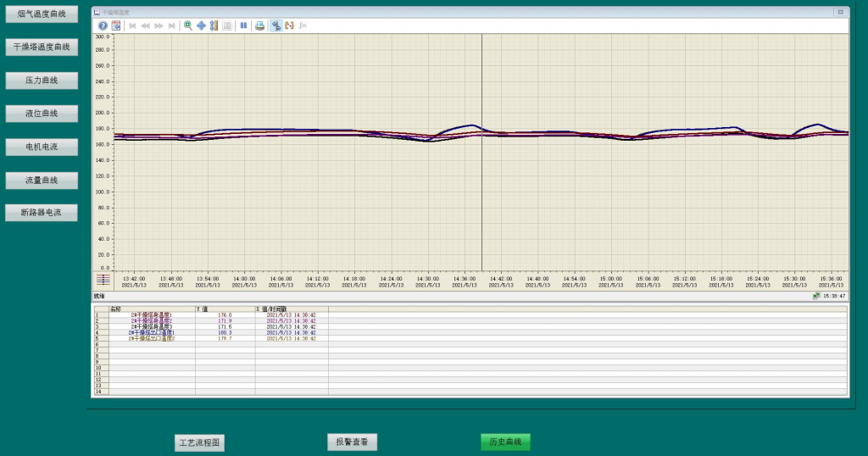This screenshot has width=868, height=456.
Task: Select the 历史曲线 history curve tab
Action: coord(505,442)
